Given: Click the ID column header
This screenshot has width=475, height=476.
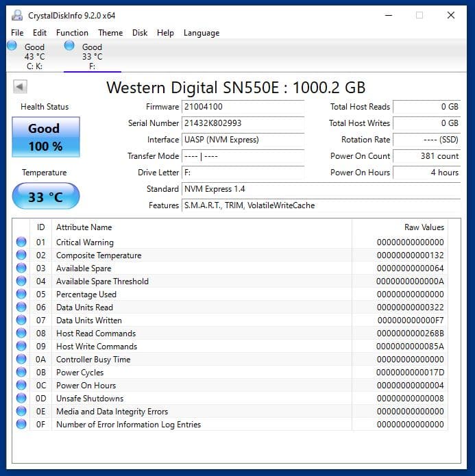Looking at the screenshot, I should tap(40, 227).
